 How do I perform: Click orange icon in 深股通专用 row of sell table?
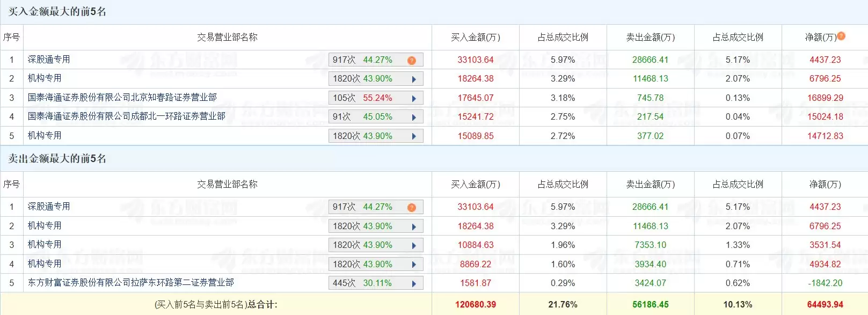(x=412, y=207)
